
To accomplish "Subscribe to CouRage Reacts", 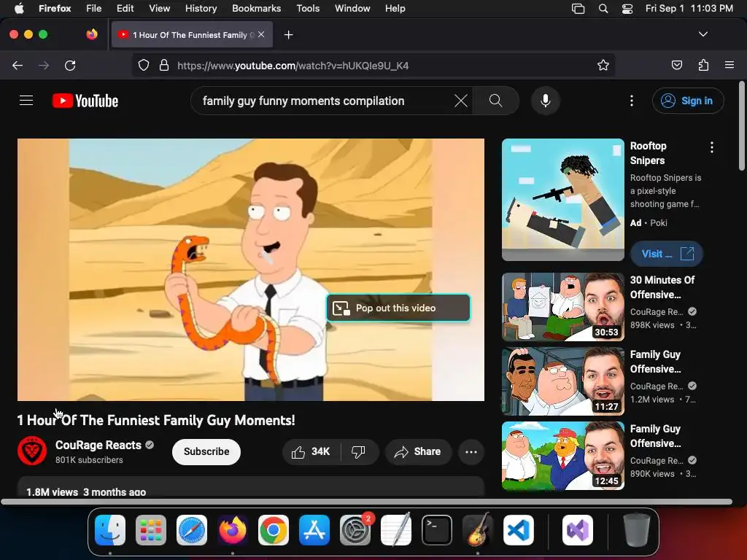I will [206, 451].
